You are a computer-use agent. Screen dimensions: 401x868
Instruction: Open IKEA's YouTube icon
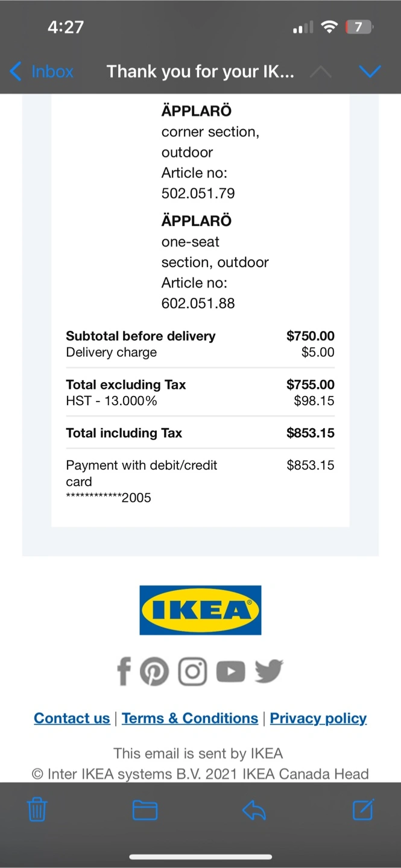(x=230, y=671)
